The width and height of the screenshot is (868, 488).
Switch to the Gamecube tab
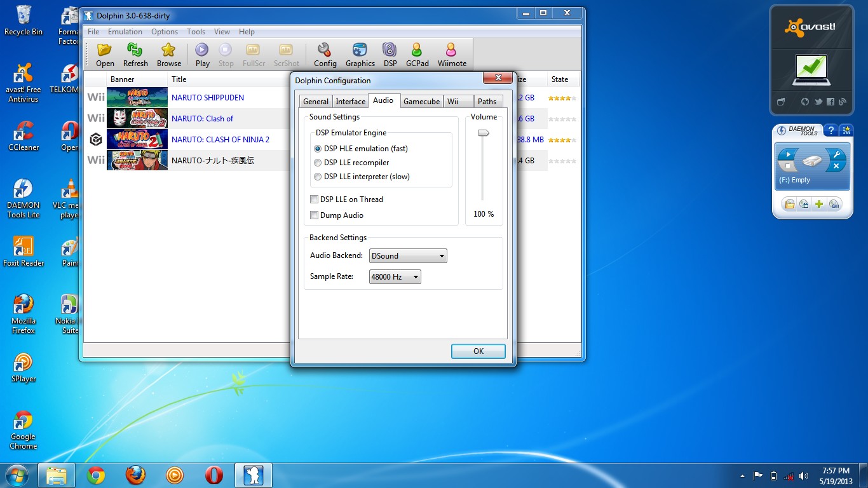(422, 102)
